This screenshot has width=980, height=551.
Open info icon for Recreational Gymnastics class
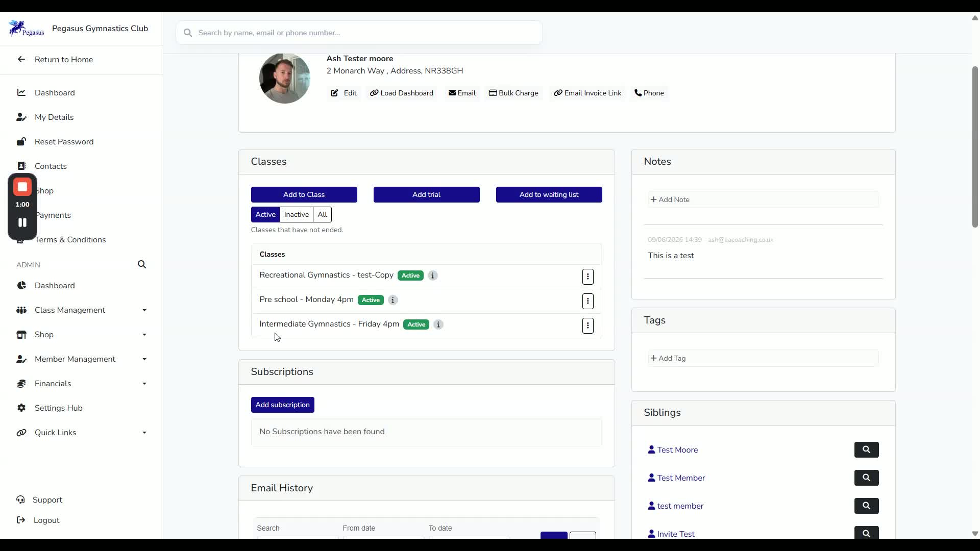click(x=432, y=275)
